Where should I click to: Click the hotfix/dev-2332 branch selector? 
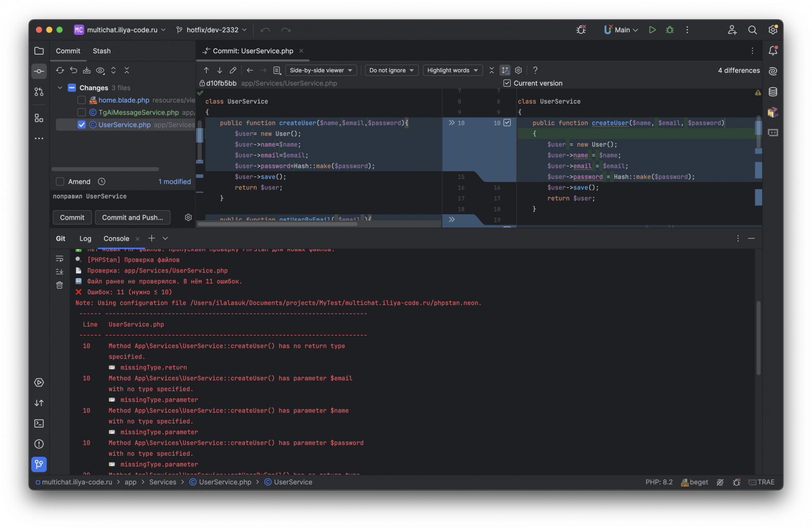coord(211,30)
